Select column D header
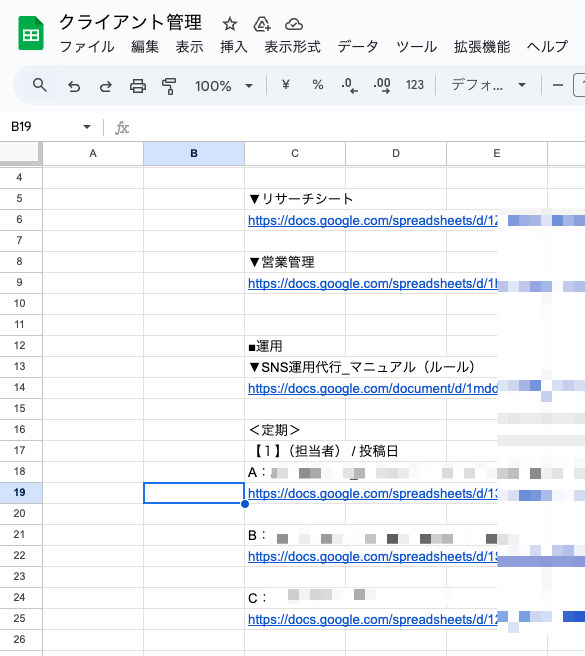585x656 pixels. point(396,154)
